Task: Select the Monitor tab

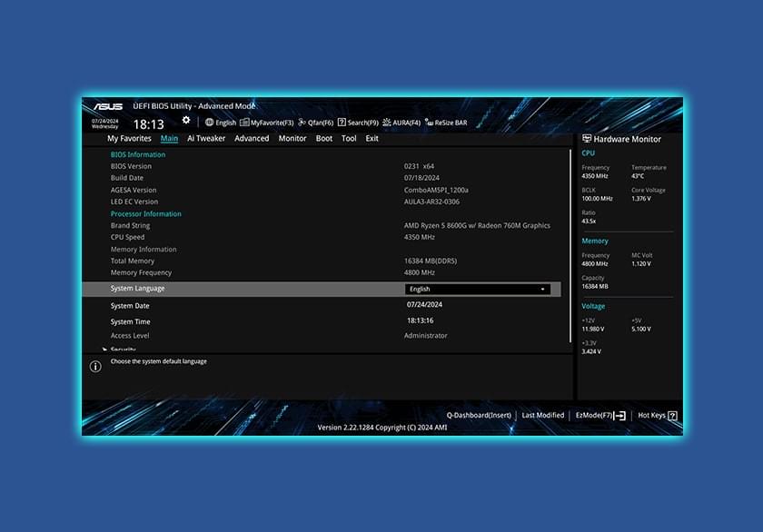Action: point(292,138)
